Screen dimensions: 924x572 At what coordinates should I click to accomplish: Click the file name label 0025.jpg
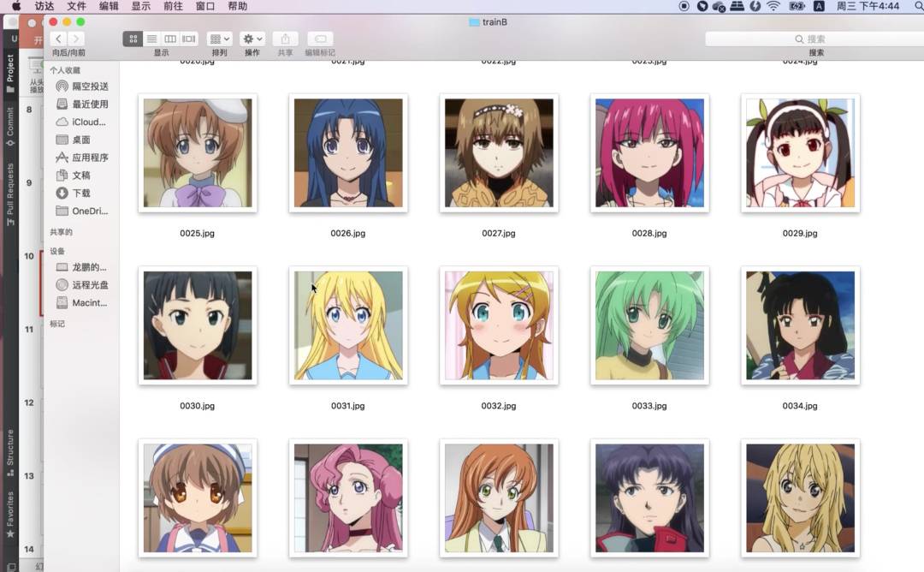(x=198, y=233)
